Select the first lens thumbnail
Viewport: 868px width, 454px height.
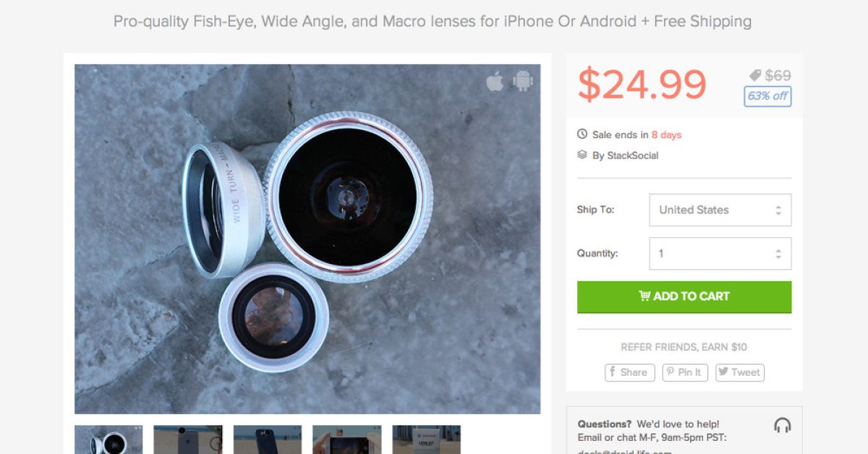pos(109,440)
